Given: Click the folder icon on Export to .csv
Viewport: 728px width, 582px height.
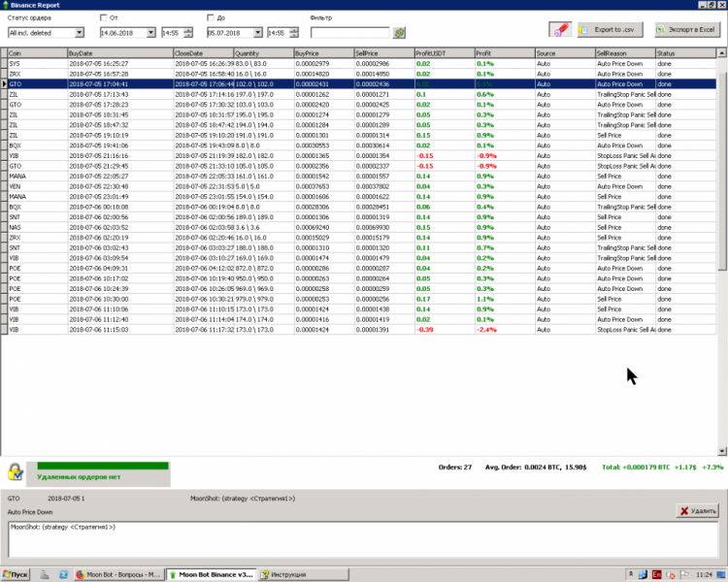Looking at the screenshot, I should tap(583, 30).
